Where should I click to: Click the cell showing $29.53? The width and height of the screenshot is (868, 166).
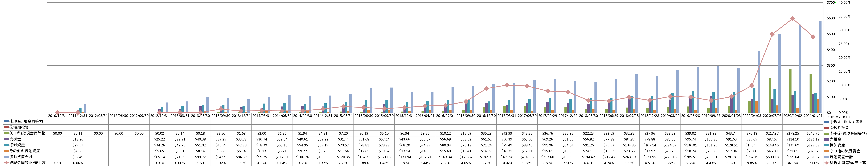tap(78, 145)
